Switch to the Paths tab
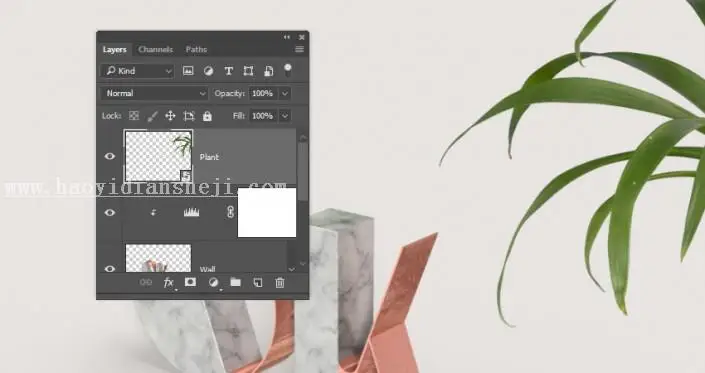705x373 pixels. click(196, 49)
